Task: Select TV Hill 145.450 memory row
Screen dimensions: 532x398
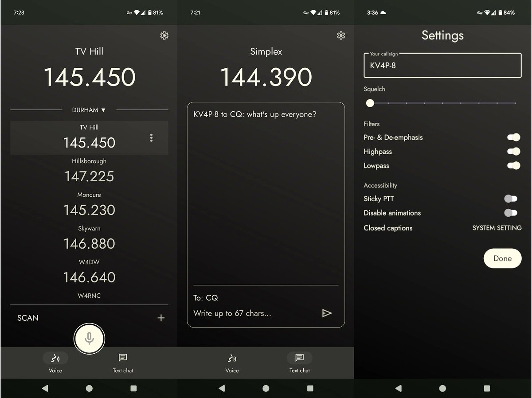Action: click(89, 138)
